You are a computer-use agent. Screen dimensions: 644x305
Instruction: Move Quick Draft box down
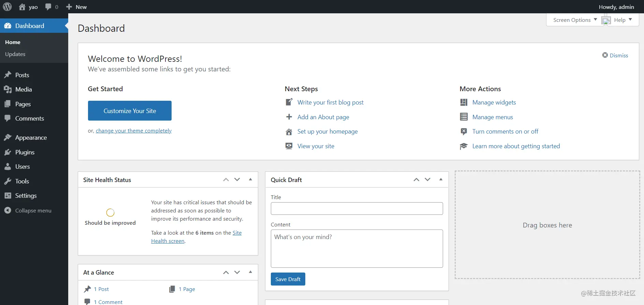pyautogui.click(x=427, y=180)
